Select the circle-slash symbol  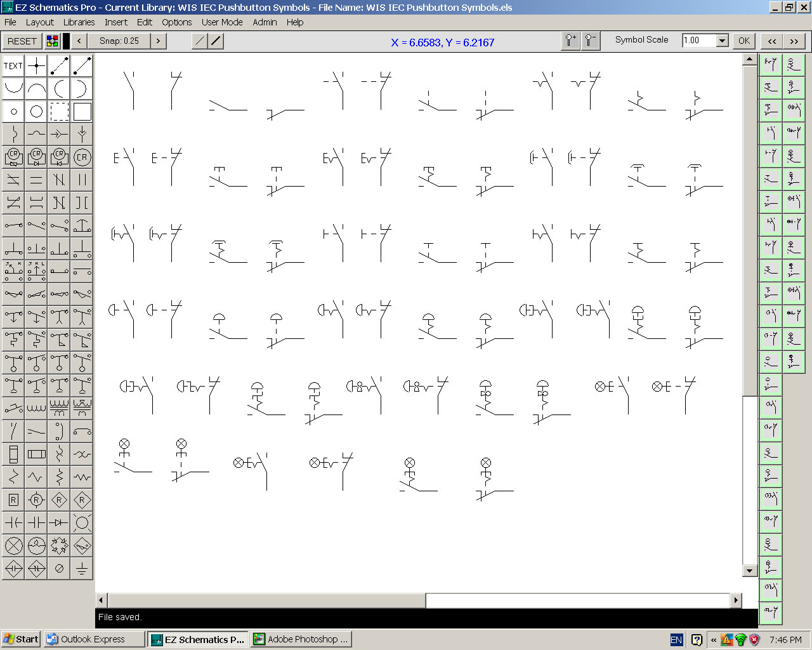(59, 568)
